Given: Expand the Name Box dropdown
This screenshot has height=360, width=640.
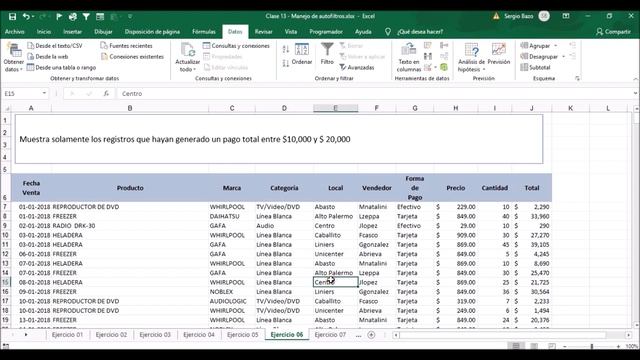Looking at the screenshot, I should [x=44, y=93].
